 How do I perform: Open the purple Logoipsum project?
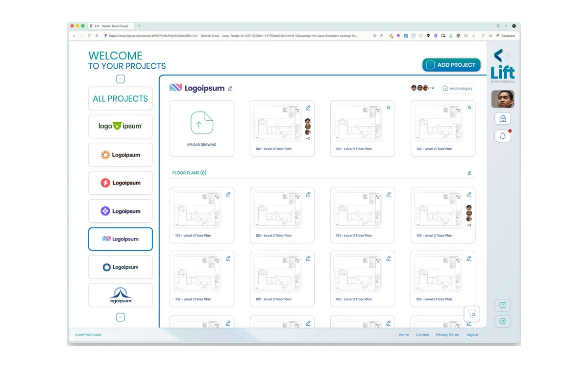pos(121,211)
